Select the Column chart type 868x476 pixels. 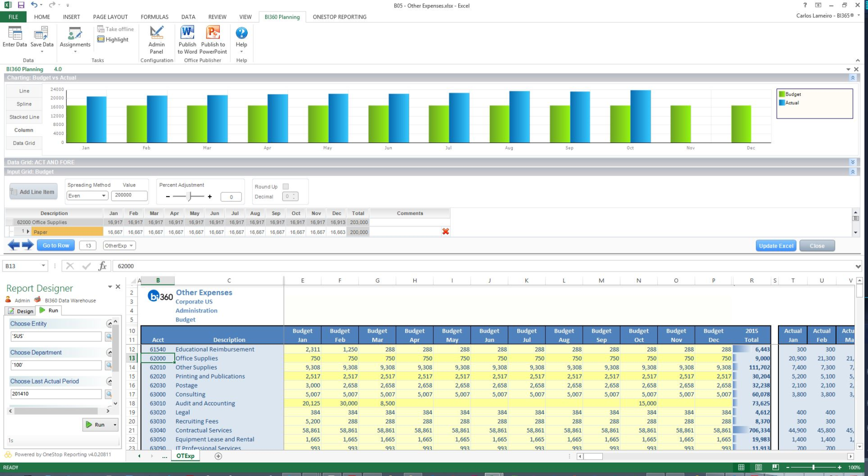(24, 130)
